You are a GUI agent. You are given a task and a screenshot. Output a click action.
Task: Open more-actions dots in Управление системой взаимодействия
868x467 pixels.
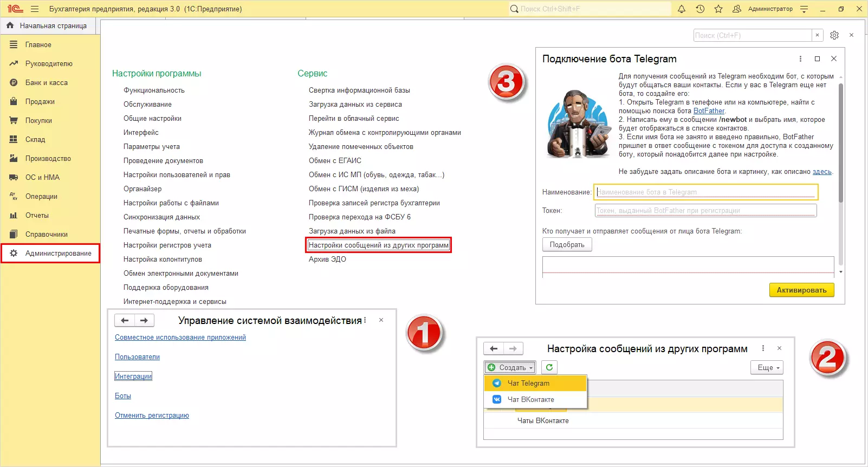(365, 320)
